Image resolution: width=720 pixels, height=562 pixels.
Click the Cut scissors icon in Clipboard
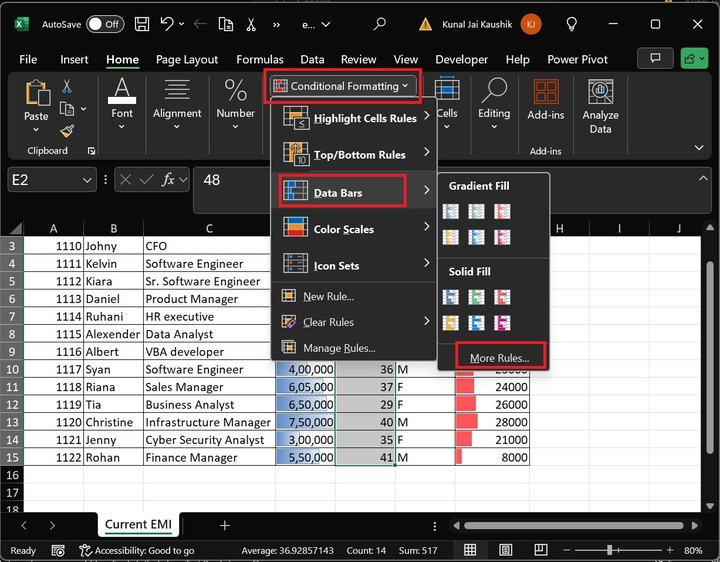67,87
